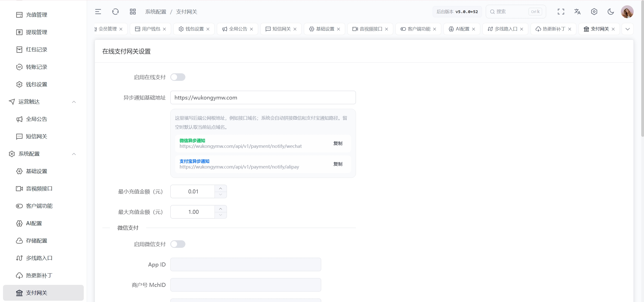Open 客户端功能 in the sidebar

click(43, 206)
